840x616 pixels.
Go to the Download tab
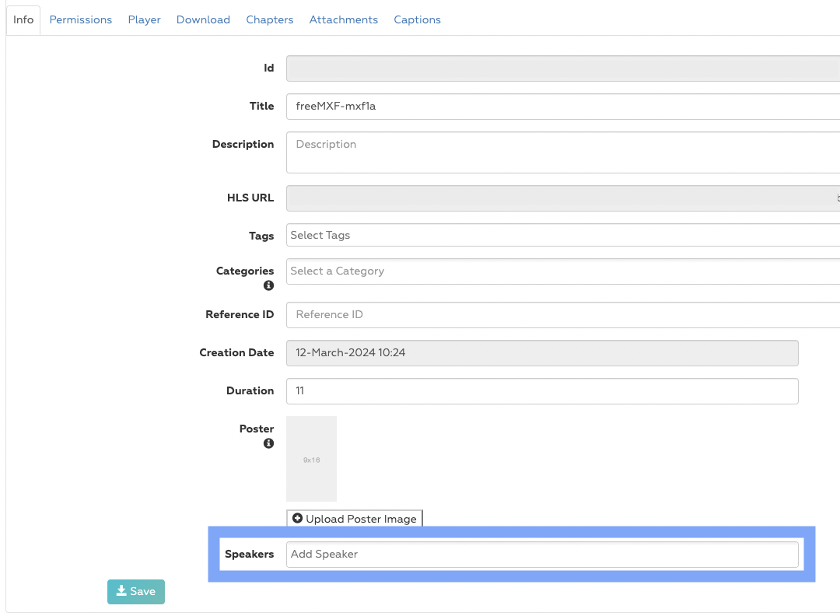tap(203, 19)
